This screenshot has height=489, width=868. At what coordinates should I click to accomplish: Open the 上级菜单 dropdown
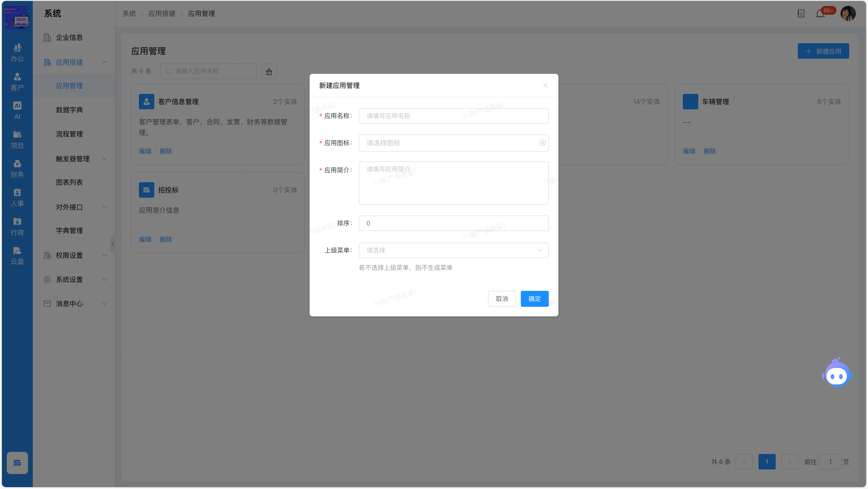pyautogui.click(x=453, y=250)
